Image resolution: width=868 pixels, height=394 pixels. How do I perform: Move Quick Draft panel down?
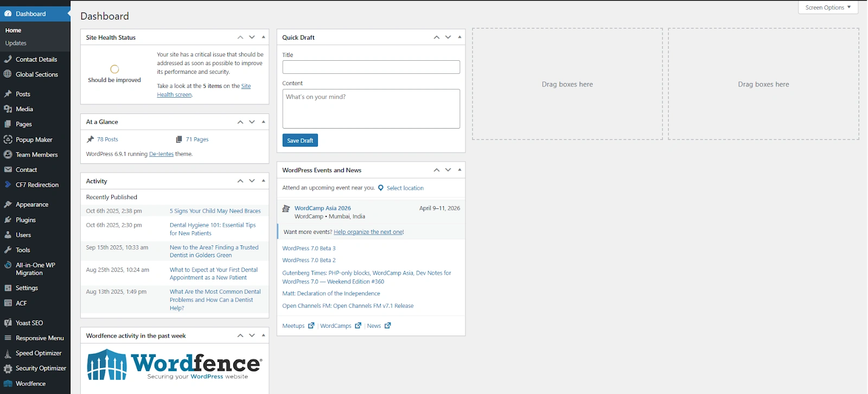448,37
